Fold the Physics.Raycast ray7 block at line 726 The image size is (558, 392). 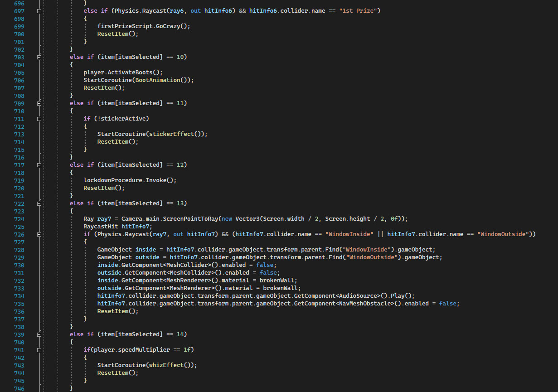(39, 234)
